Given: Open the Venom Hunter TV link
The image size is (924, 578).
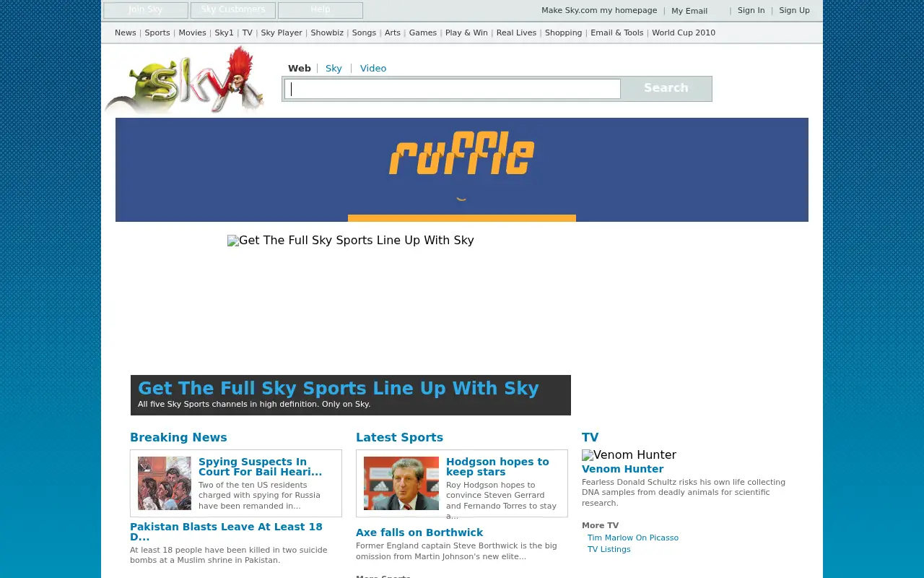Looking at the screenshot, I should [x=622, y=469].
